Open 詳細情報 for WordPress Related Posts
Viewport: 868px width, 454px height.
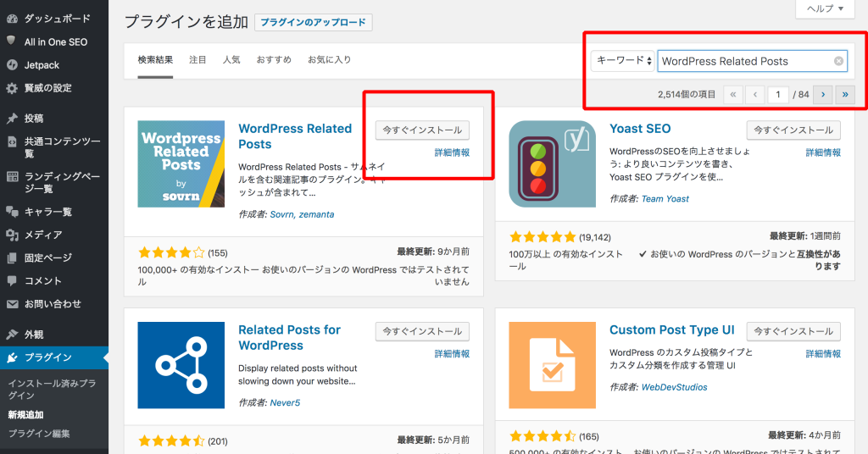click(x=452, y=152)
